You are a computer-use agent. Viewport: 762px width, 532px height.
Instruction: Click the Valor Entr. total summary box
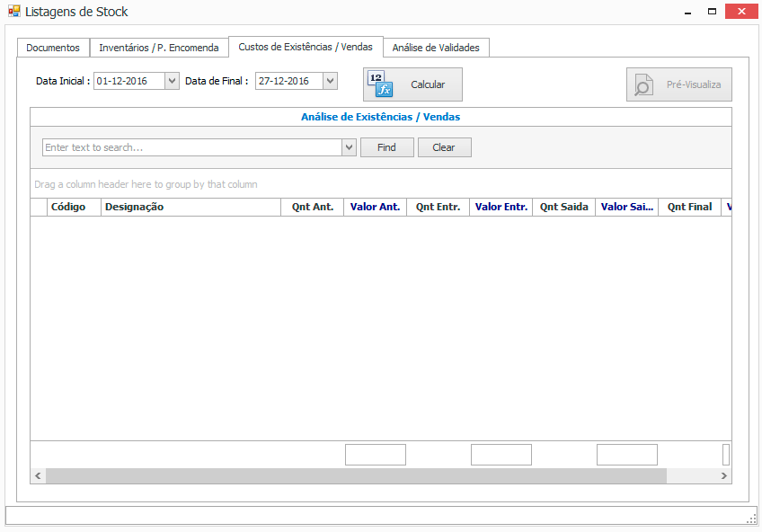[x=501, y=455]
